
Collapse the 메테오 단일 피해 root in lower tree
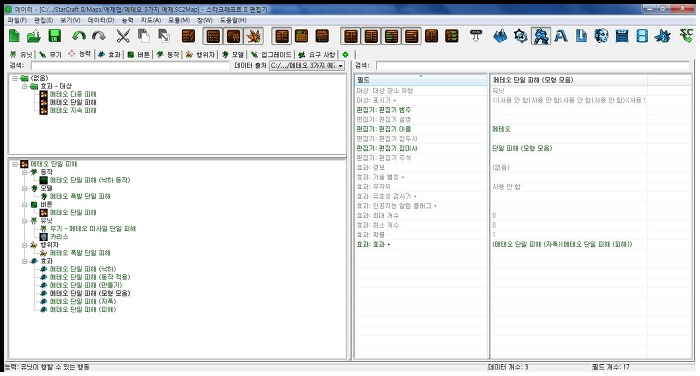tap(15, 164)
